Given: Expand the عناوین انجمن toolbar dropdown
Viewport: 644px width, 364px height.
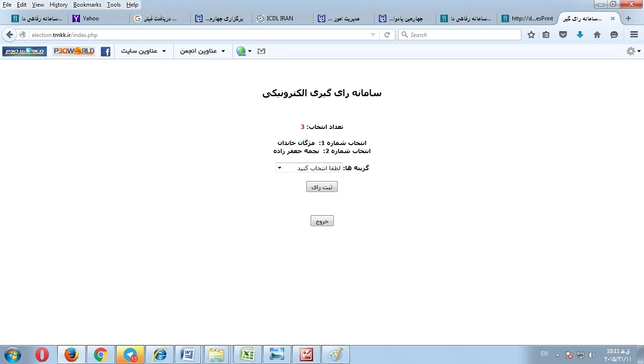Looking at the screenshot, I should click(203, 51).
